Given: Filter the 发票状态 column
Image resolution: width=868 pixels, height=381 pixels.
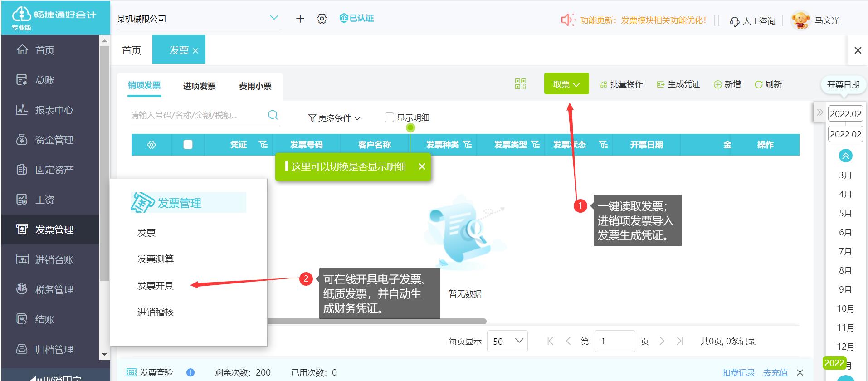Looking at the screenshot, I should pos(603,145).
